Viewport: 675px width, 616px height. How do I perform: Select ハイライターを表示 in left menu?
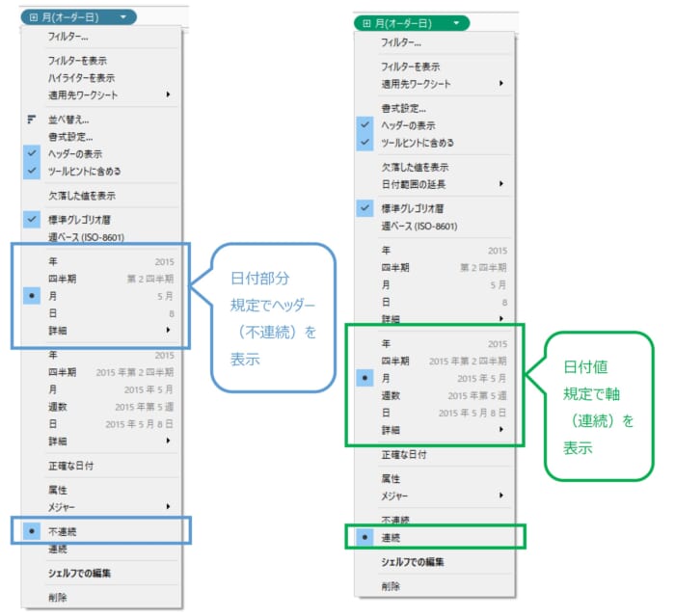101,78
